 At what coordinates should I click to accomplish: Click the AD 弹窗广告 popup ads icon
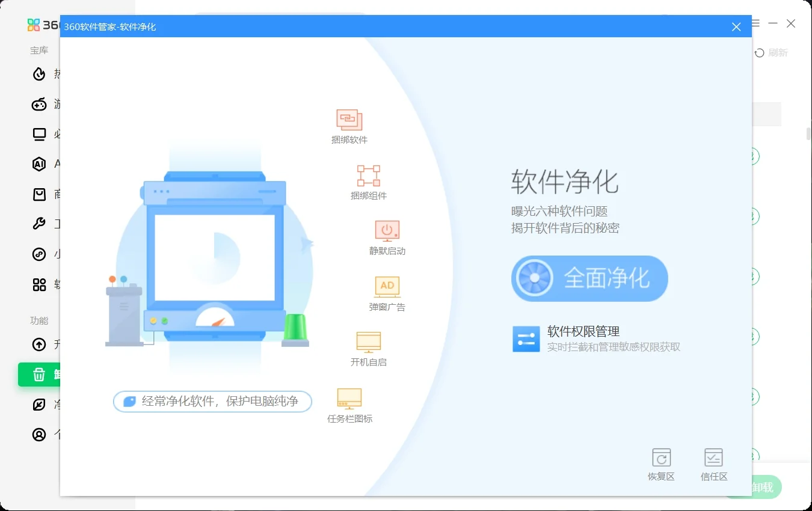coord(387,286)
